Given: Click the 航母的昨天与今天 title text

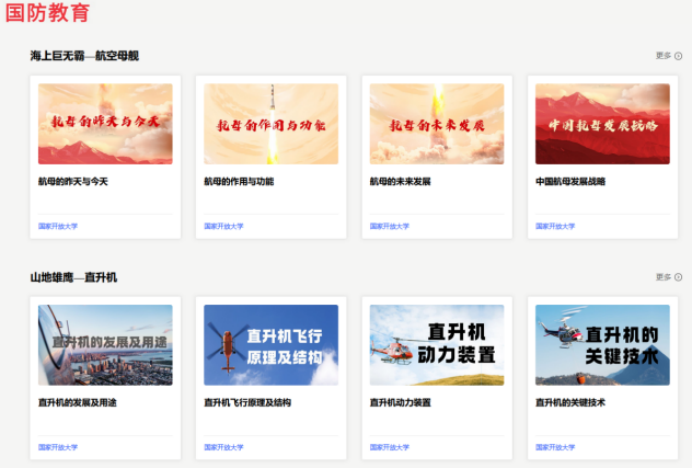Looking at the screenshot, I should pos(73,182).
